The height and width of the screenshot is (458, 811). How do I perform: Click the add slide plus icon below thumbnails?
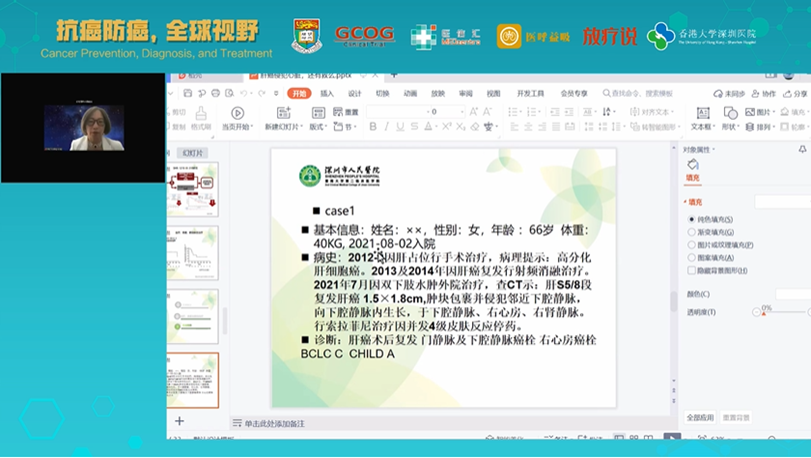(179, 421)
